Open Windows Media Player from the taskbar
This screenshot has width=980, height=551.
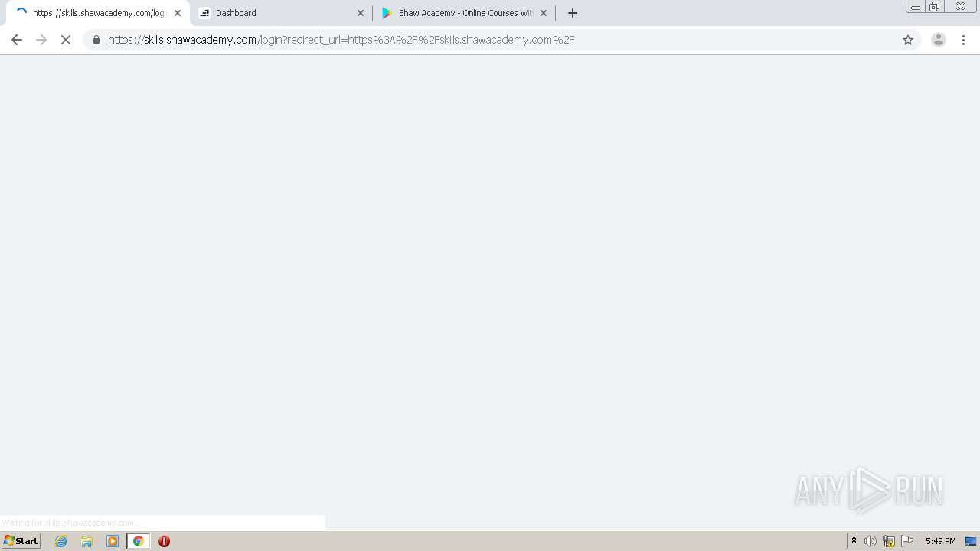tap(113, 541)
